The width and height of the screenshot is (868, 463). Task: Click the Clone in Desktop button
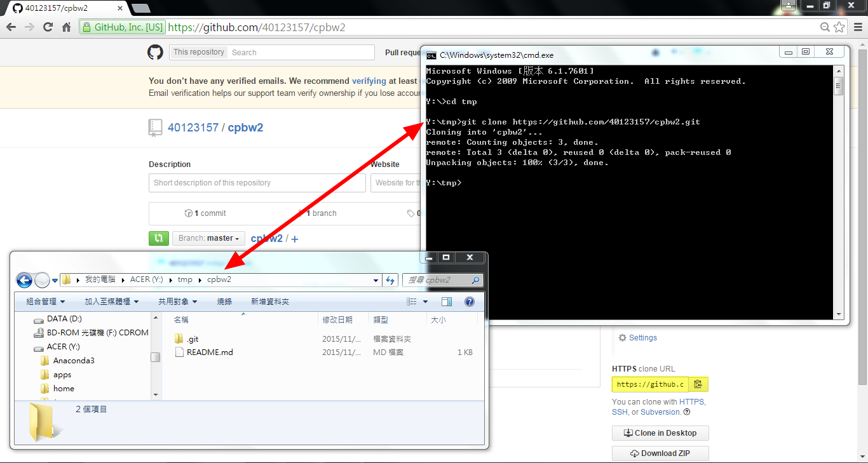(x=660, y=433)
